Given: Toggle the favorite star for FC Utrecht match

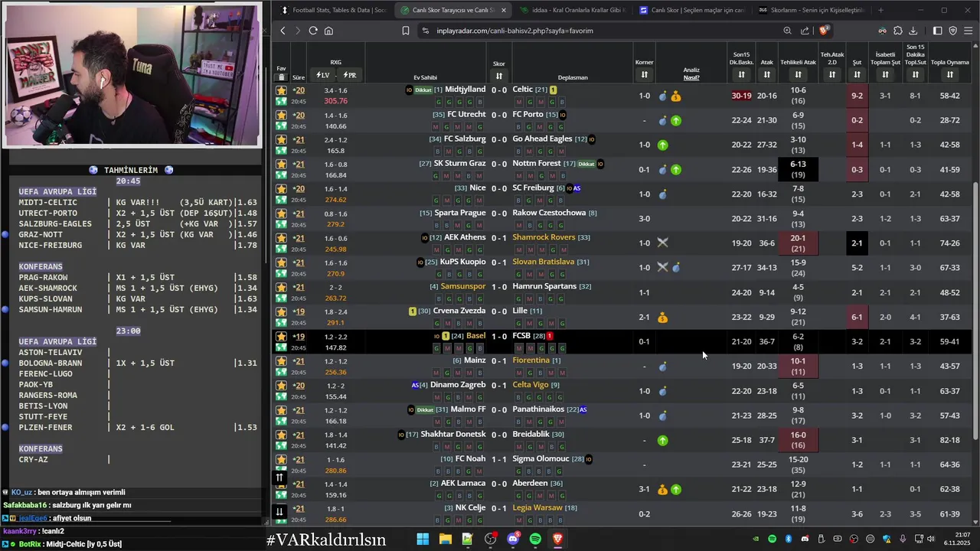Looking at the screenshot, I should pos(281,115).
